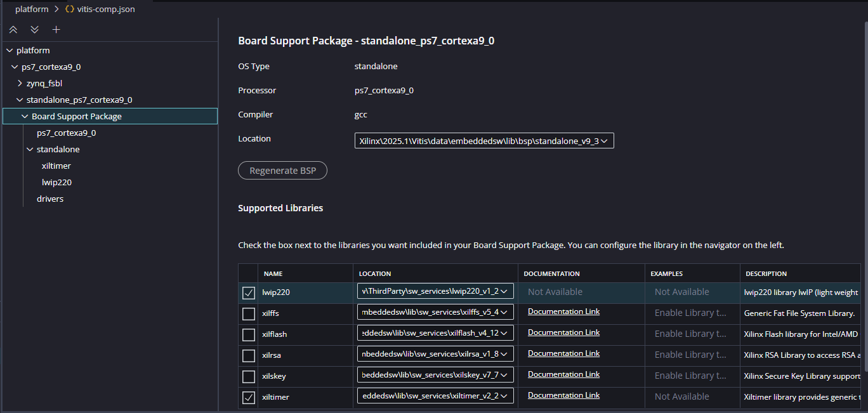Click the Regenerate BSP button
The width and height of the screenshot is (868, 413).
282,171
